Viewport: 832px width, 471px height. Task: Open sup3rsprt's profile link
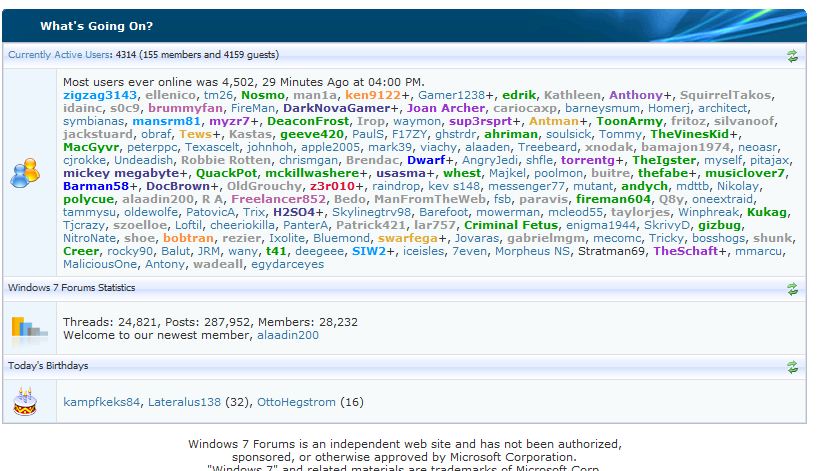click(x=480, y=121)
